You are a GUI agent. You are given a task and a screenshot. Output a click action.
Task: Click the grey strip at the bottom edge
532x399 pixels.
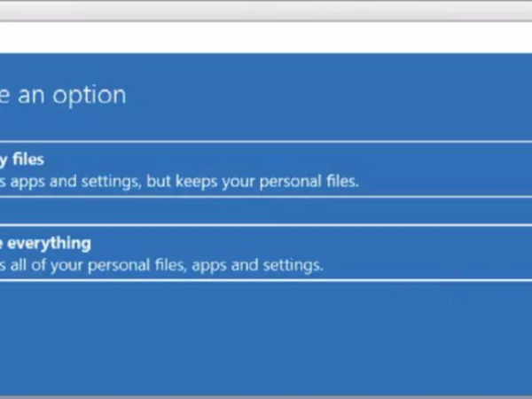click(x=266, y=395)
